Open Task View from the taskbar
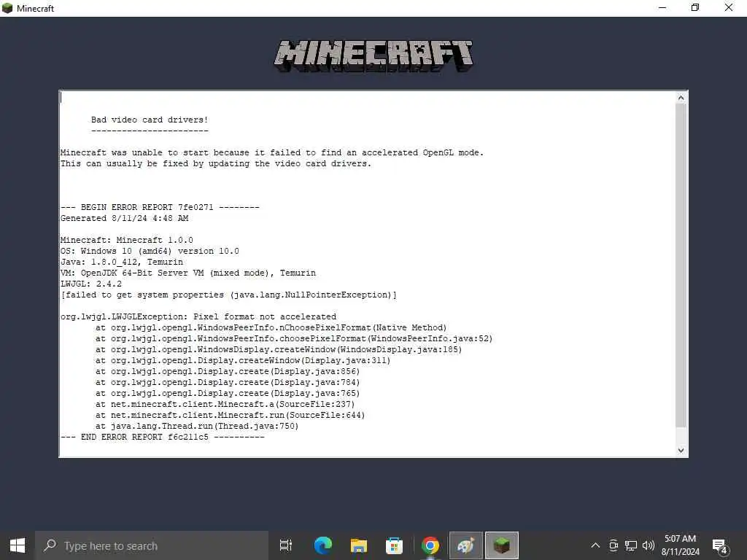747x560 pixels. click(x=286, y=545)
